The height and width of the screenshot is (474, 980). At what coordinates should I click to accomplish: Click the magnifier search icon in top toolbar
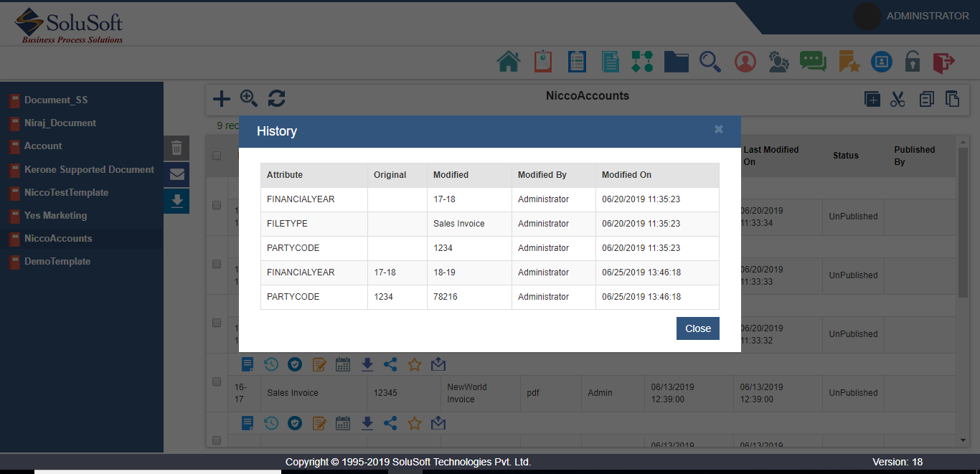pos(710,62)
